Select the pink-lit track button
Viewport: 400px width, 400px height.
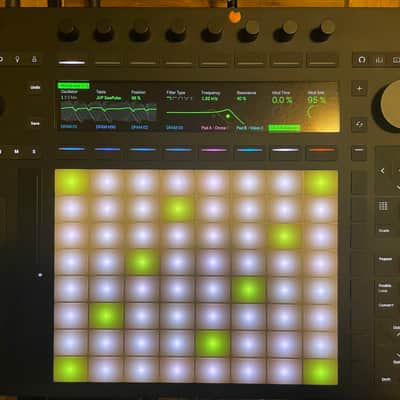point(214,150)
